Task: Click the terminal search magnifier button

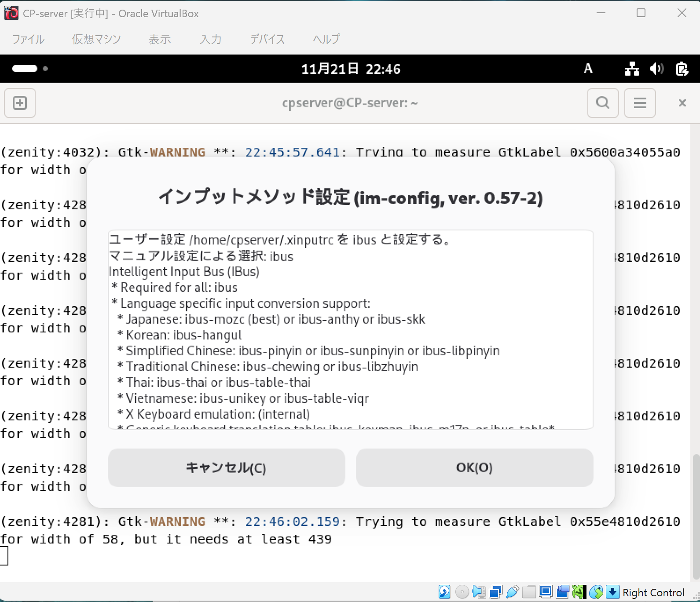Action: 603,103
